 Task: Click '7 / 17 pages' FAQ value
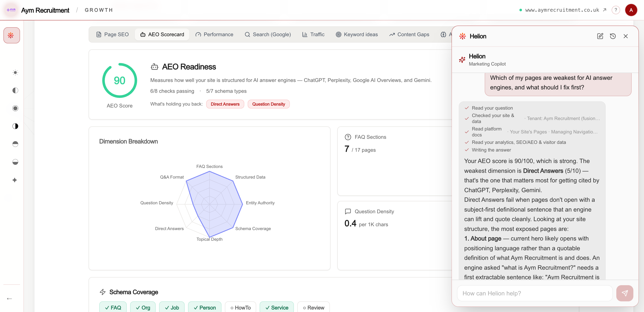tap(360, 149)
